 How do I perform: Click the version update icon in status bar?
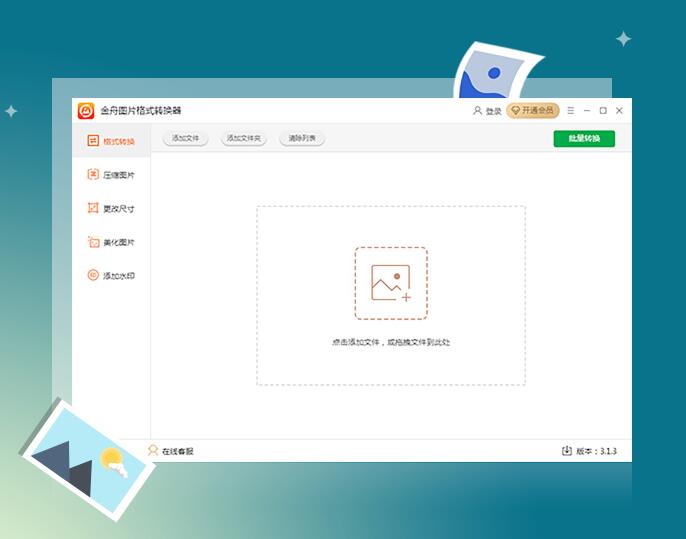coord(567,451)
